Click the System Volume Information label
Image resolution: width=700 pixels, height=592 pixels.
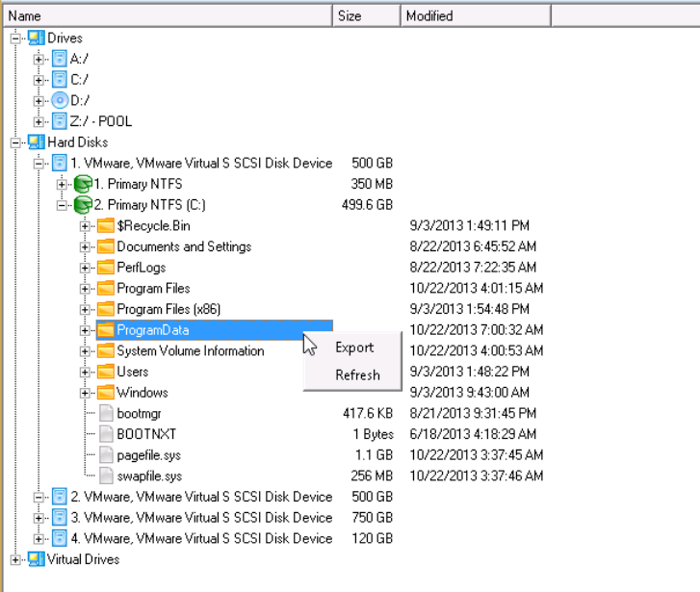191,351
